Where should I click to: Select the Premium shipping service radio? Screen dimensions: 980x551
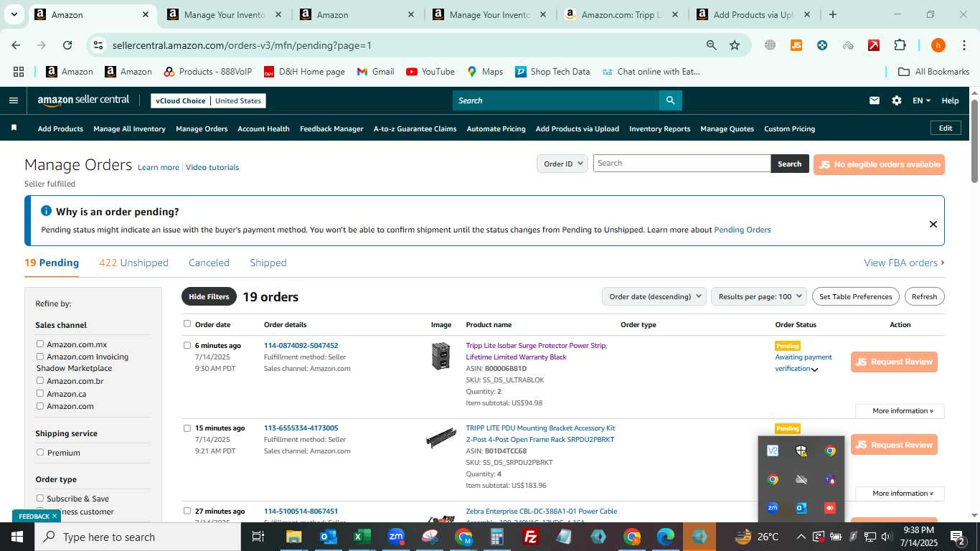pos(40,452)
